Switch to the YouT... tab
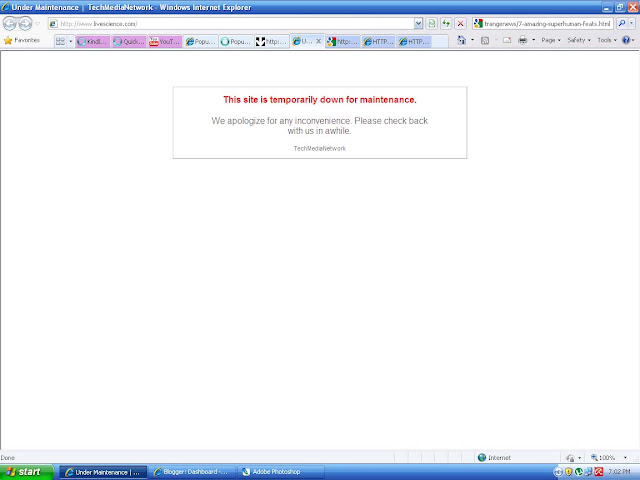Viewport: 640px width, 480px height. tap(164, 41)
